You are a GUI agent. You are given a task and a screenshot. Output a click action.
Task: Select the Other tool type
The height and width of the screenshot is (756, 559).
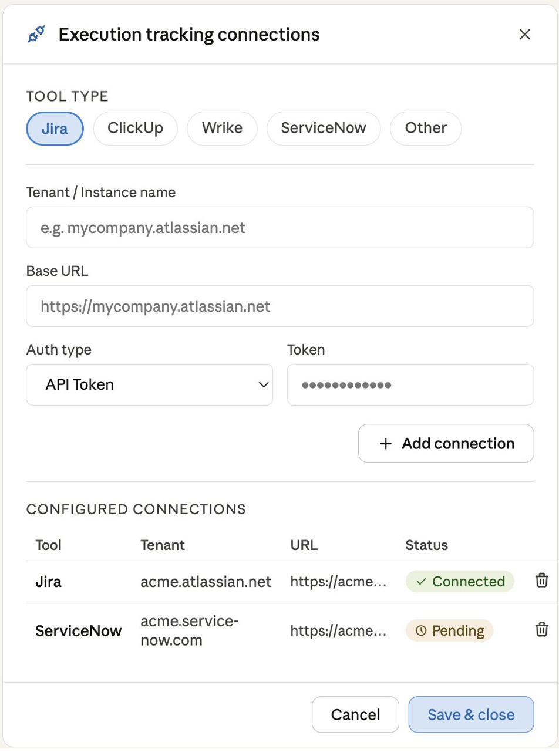426,128
